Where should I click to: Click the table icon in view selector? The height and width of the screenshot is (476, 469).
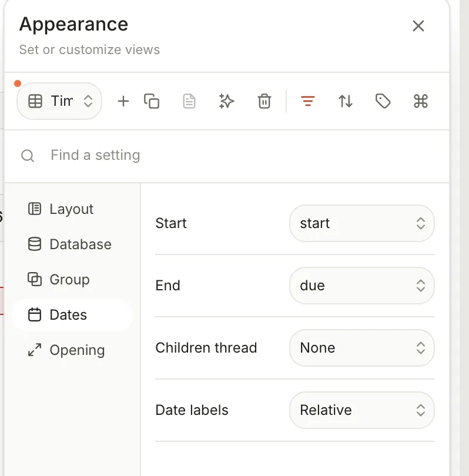point(35,101)
